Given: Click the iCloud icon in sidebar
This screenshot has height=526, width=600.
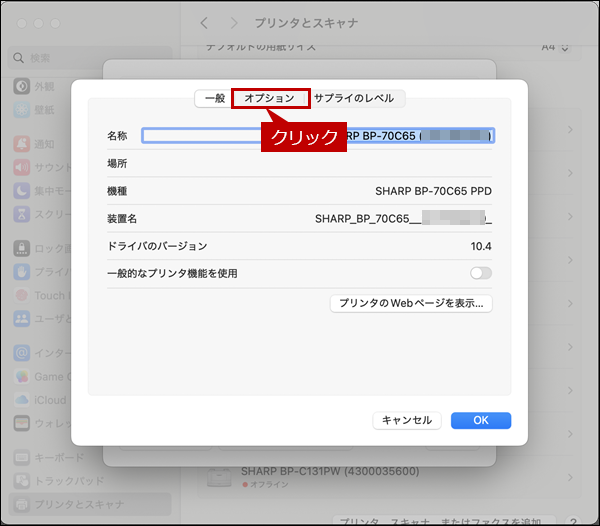Looking at the screenshot, I should (21, 401).
